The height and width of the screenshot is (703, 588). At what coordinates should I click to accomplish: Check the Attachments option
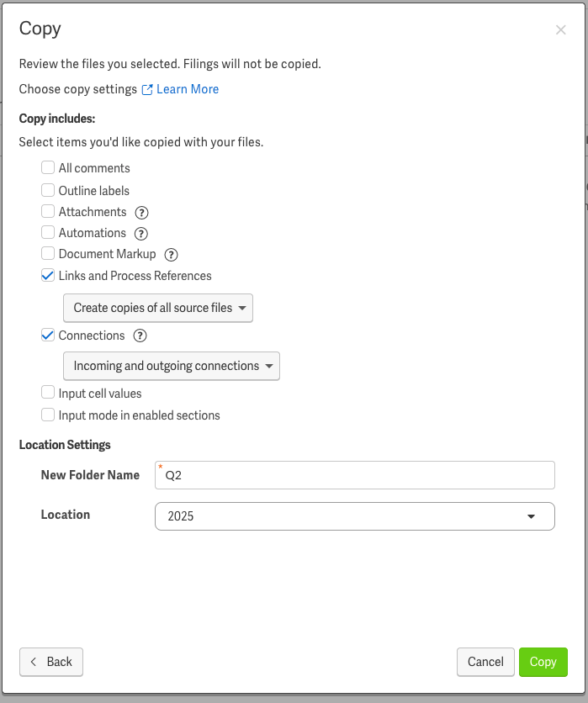pos(48,211)
